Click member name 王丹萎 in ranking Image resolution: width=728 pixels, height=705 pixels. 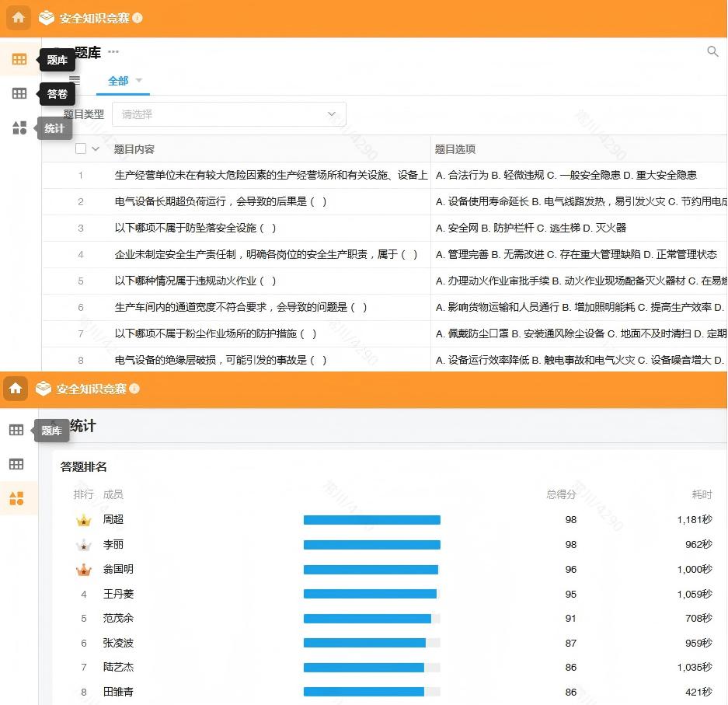pyautogui.click(x=118, y=594)
